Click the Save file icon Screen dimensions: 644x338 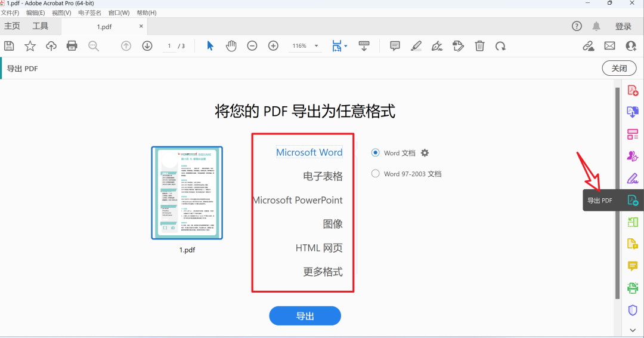point(9,46)
